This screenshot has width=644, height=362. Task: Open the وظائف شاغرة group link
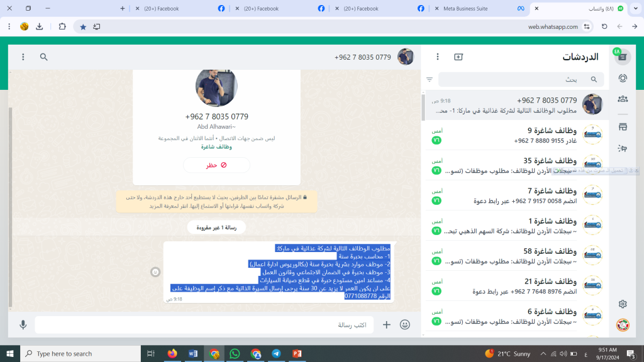tap(216, 147)
